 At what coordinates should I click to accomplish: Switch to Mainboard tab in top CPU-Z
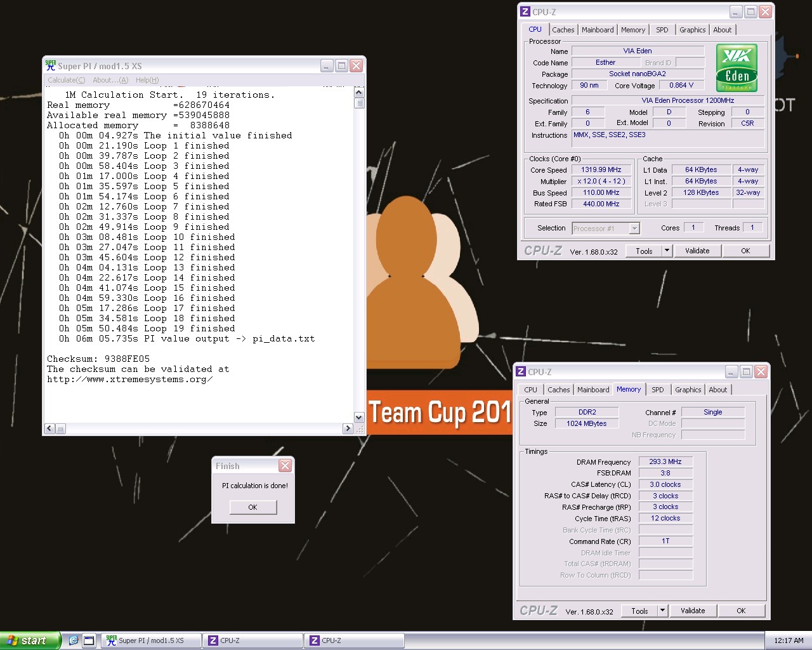(x=598, y=30)
